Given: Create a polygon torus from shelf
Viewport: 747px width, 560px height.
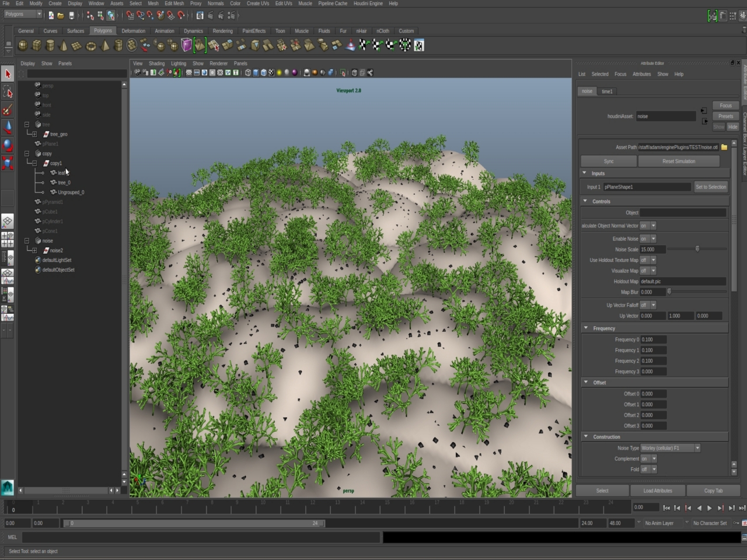Looking at the screenshot, I should tap(91, 45).
